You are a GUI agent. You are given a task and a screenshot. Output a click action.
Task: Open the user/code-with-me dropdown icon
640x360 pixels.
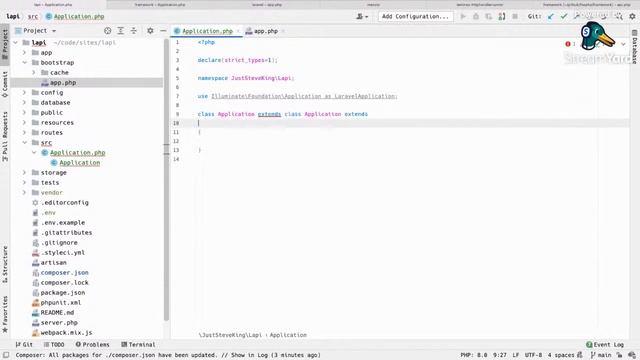tap(362, 17)
